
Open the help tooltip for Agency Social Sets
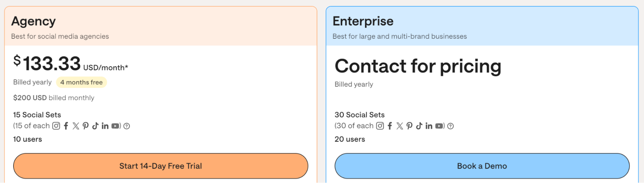[x=127, y=126]
